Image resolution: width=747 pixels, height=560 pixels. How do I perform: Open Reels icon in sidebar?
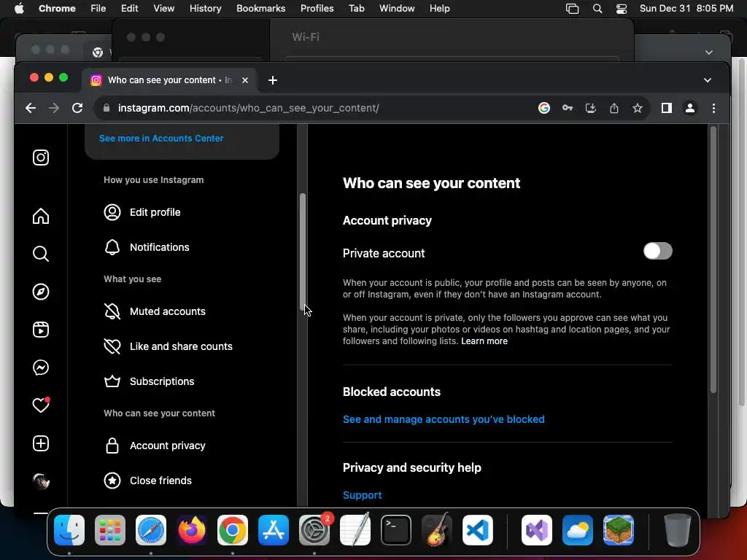pos(41,330)
